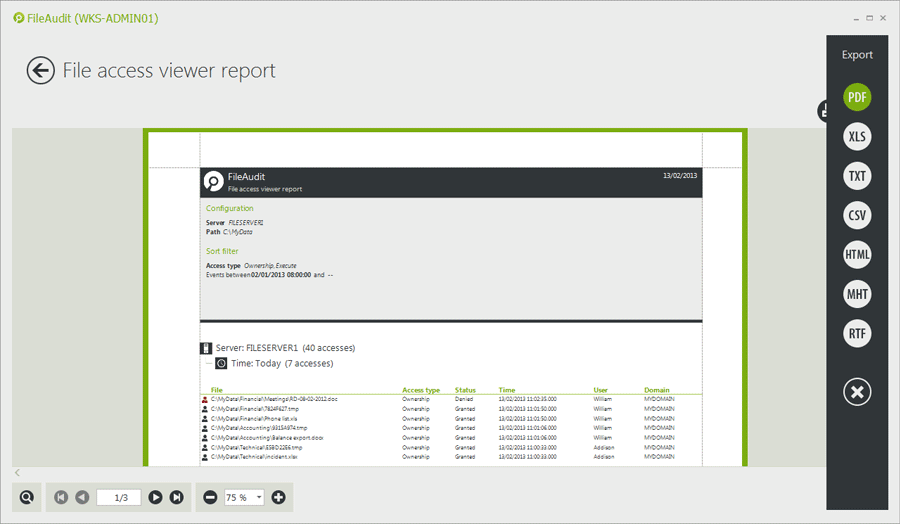Click the Time column header
The height and width of the screenshot is (524, 900).
click(507, 390)
